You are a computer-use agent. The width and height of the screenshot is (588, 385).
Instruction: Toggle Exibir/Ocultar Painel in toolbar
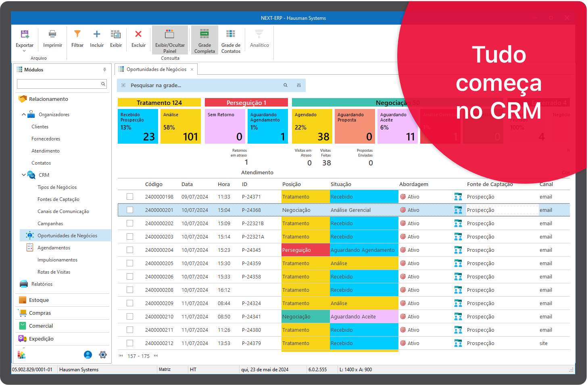pyautogui.click(x=170, y=40)
